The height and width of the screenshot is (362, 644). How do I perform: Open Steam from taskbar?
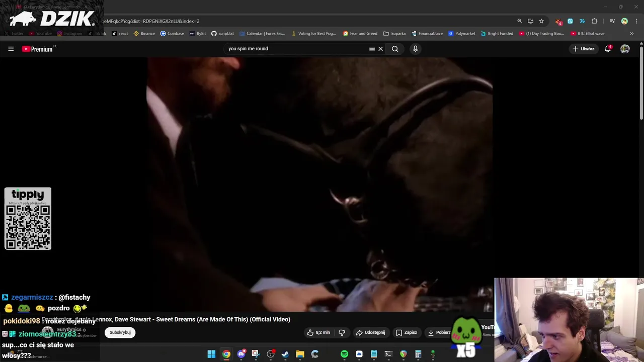coord(285,354)
